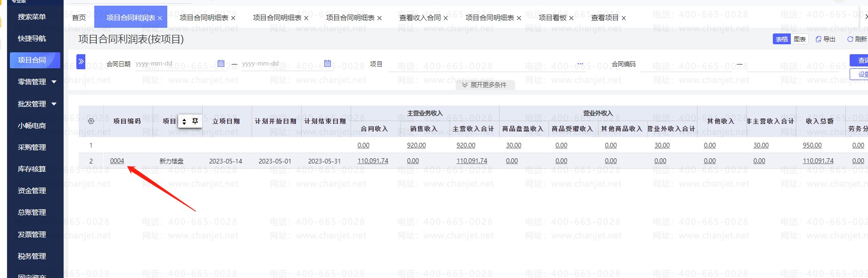Switch to the 项目看板 tab
868x278 pixels.
point(552,18)
